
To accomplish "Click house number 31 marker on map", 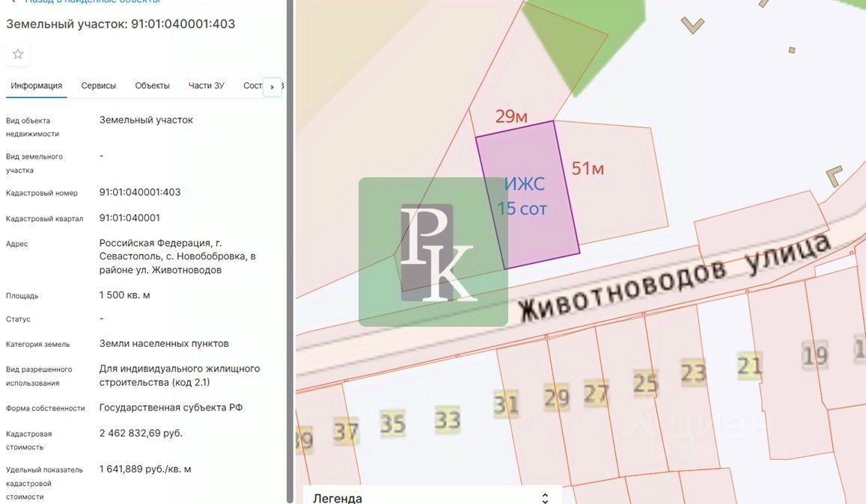I will [506, 405].
